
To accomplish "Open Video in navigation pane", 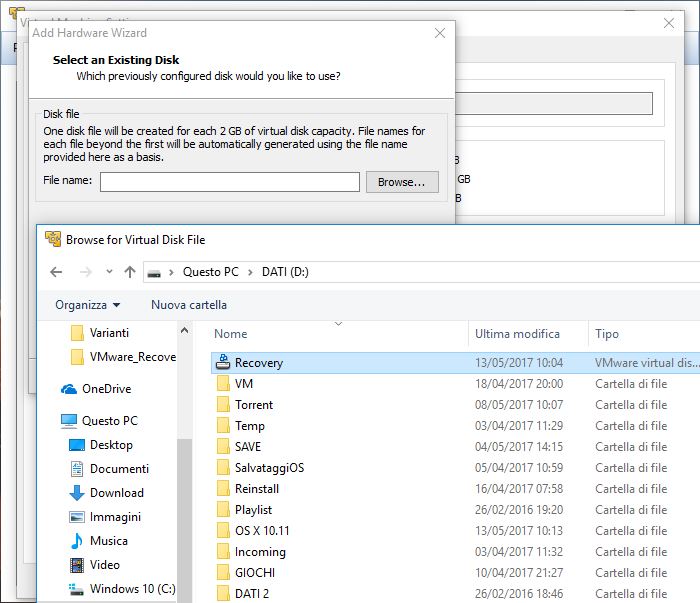I will pos(95,565).
